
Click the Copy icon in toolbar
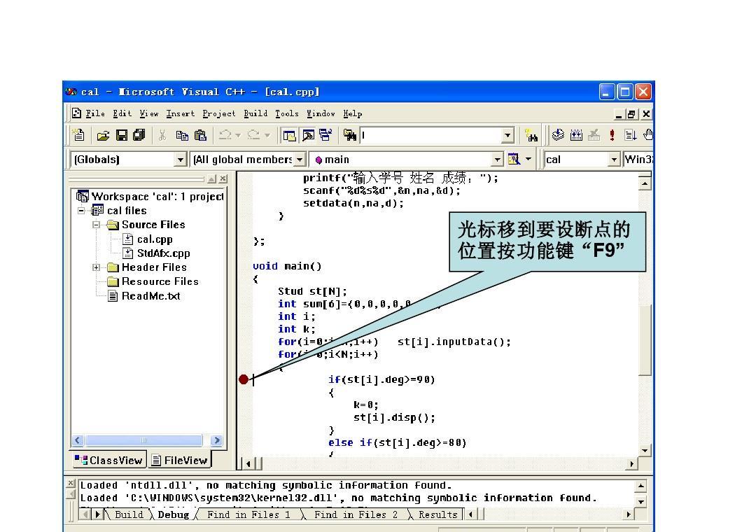click(182, 136)
